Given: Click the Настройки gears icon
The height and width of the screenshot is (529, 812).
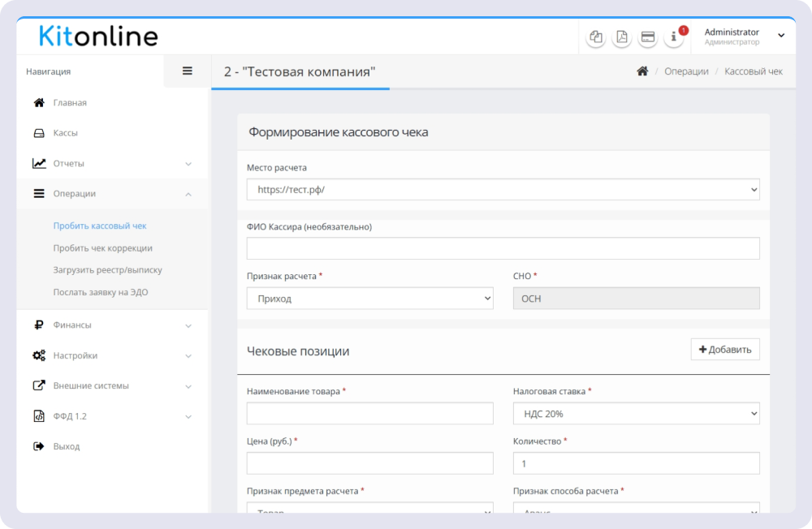Looking at the screenshot, I should point(37,355).
